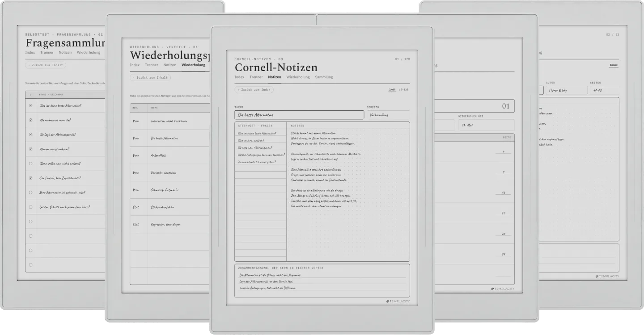Uncheck "Was ist deine beste Alternative?" in Fragensammlung
The width and height of the screenshot is (644, 335).
pyautogui.click(x=30, y=106)
